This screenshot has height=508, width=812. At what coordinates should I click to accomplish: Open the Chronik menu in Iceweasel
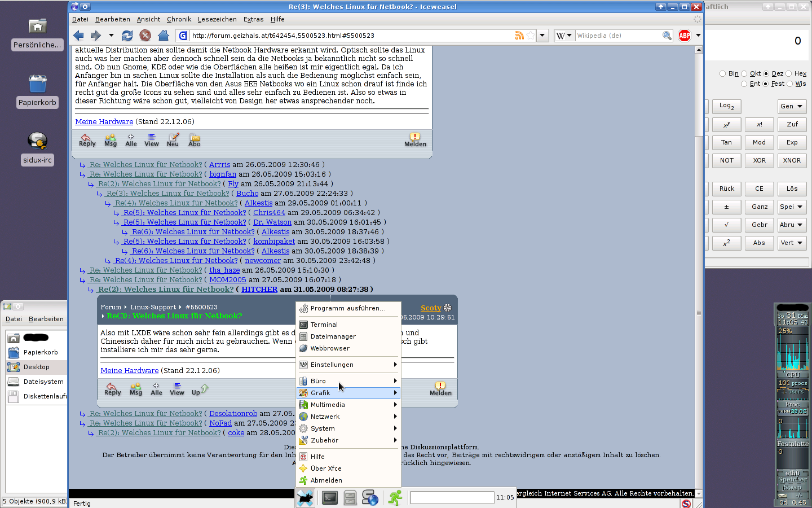pyautogui.click(x=179, y=19)
